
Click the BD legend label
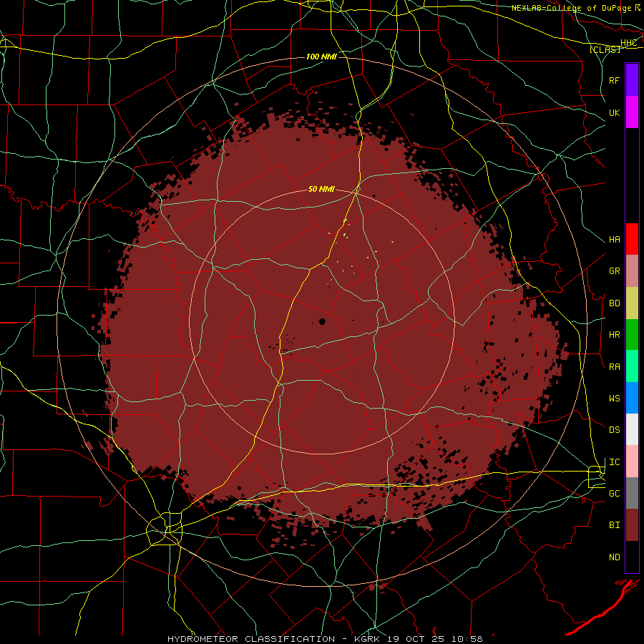click(615, 303)
